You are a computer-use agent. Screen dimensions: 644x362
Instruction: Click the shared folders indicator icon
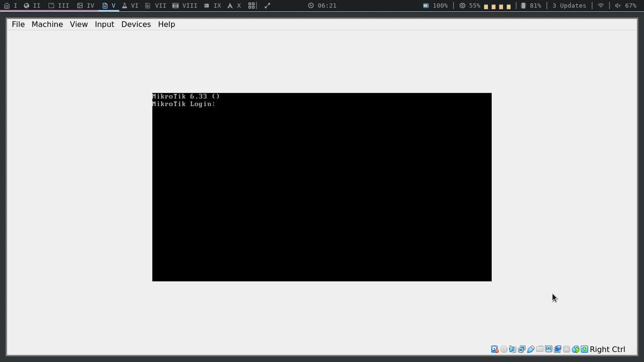pos(539,349)
